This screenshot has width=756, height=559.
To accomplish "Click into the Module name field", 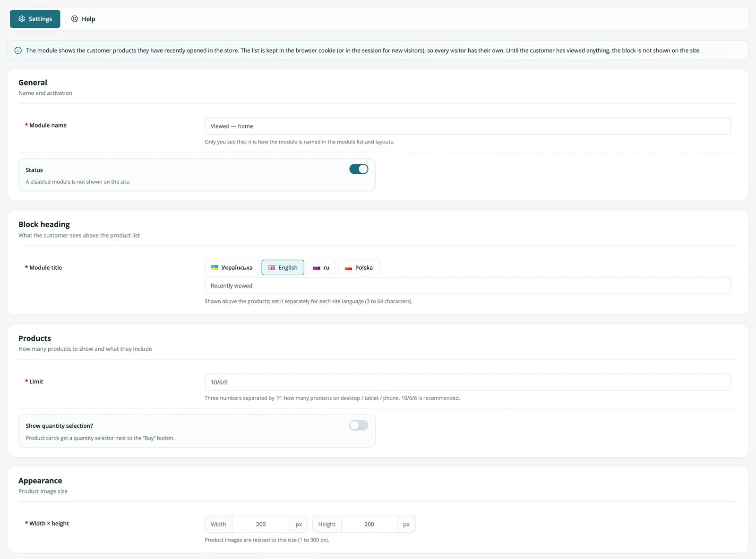I will coord(468,126).
